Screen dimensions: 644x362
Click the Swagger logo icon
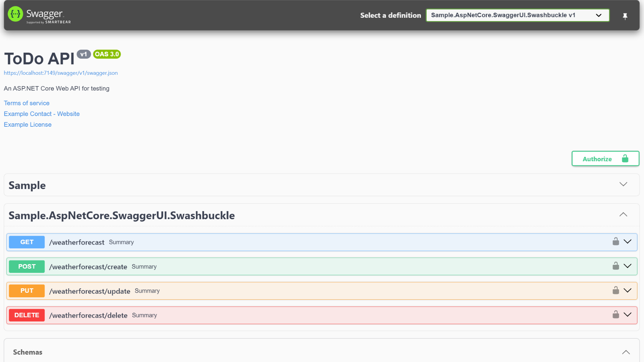coord(15,14)
